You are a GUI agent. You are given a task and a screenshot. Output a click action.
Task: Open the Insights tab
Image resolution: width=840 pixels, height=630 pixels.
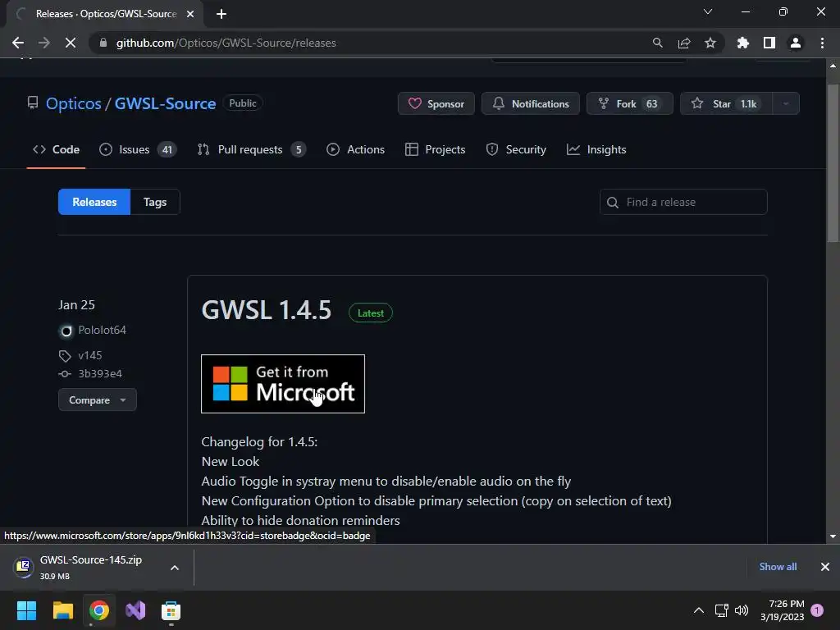click(x=596, y=149)
